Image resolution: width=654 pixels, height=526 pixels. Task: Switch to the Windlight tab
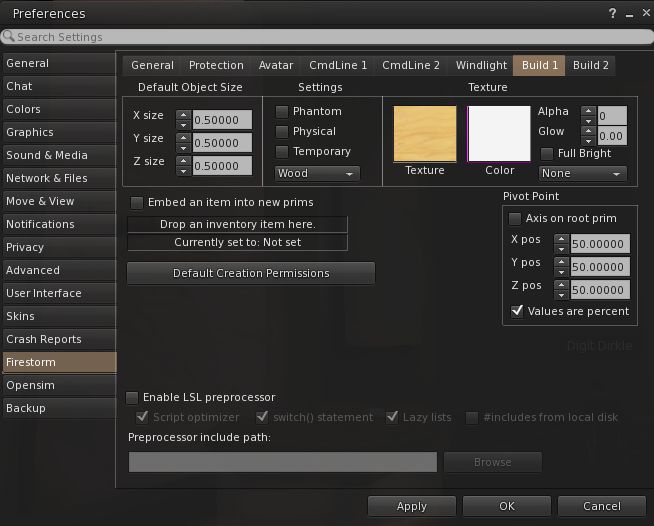481,65
